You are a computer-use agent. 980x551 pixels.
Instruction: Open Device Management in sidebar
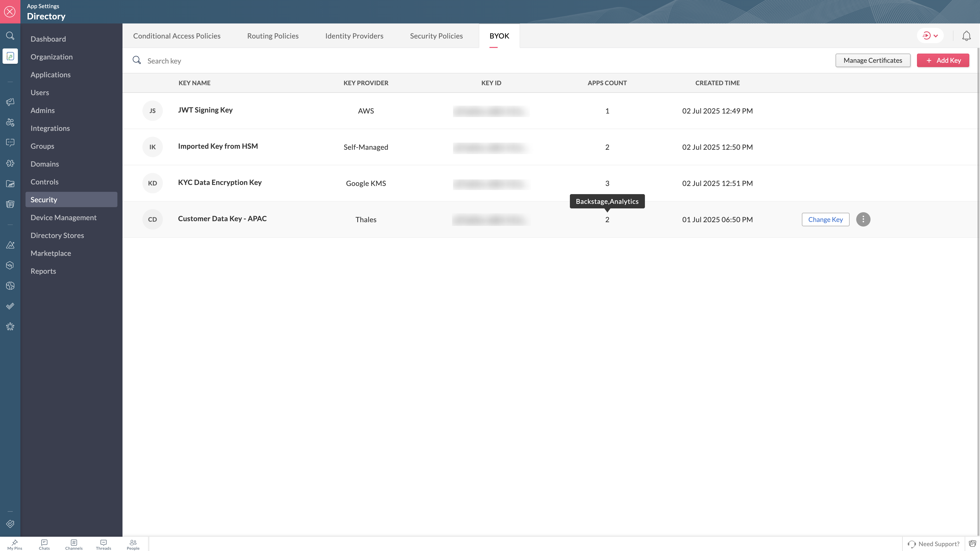click(x=64, y=218)
